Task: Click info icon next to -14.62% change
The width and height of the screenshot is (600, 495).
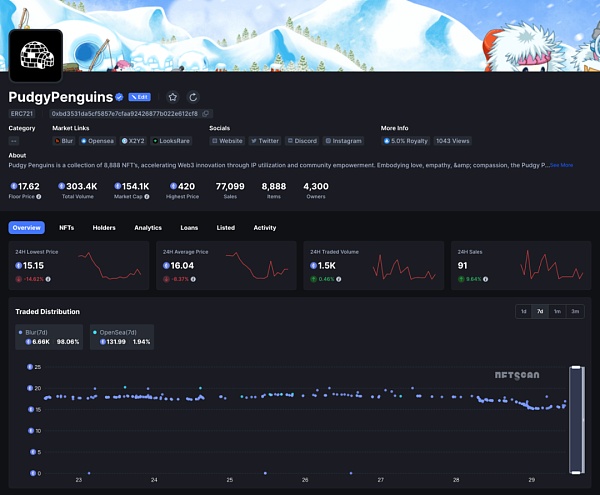Action: [x=48, y=279]
